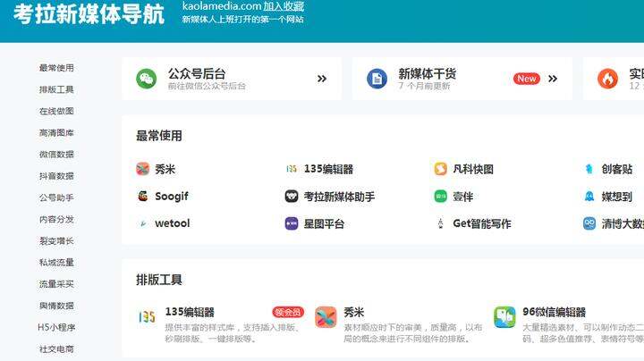Open the 壹伴 link
Viewport: 644px width, 361px height.
tap(463, 197)
